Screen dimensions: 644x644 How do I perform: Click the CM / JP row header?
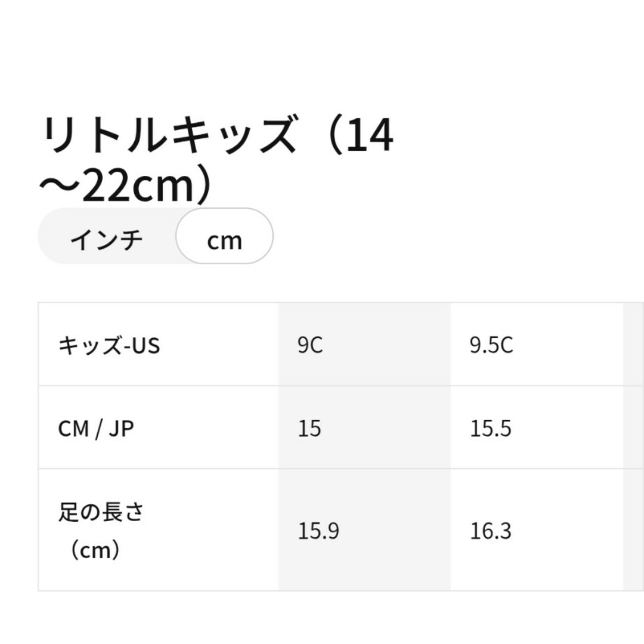coord(159,427)
